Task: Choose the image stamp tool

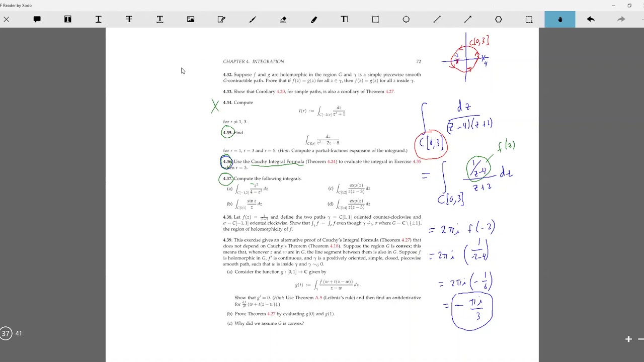Action: (190, 19)
